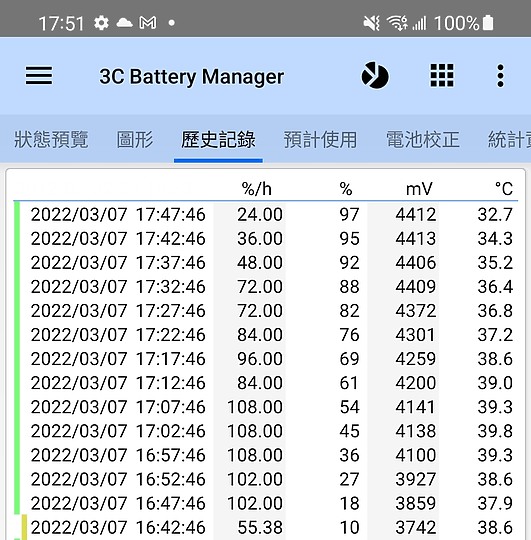This screenshot has width=531, height=540.
Task: Select the 17:12:46 history row
Action: coord(266,383)
